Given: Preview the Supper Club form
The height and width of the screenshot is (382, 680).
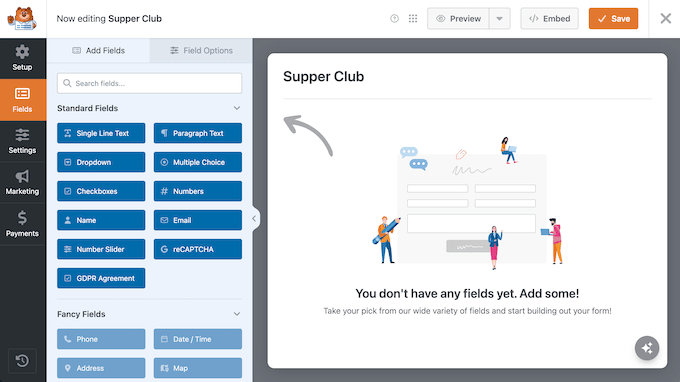Looking at the screenshot, I should click(x=458, y=19).
